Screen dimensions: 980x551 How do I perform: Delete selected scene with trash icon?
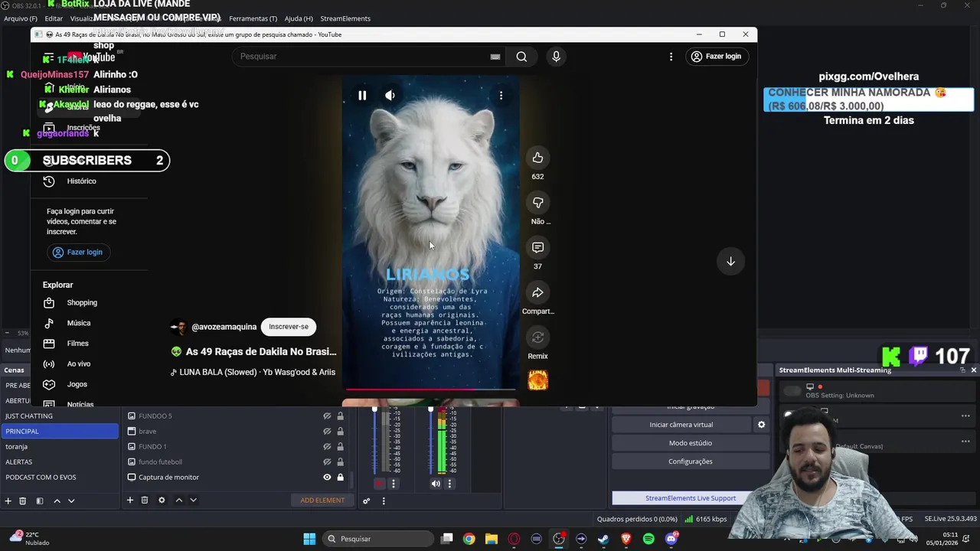[23, 500]
